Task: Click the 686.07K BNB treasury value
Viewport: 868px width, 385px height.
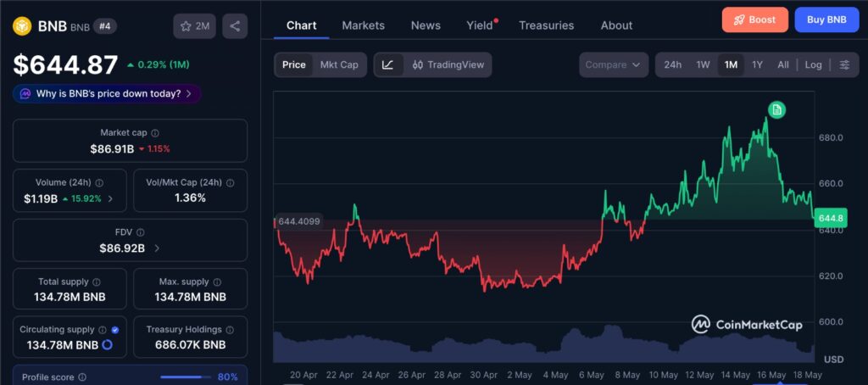Action: (x=190, y=344)
